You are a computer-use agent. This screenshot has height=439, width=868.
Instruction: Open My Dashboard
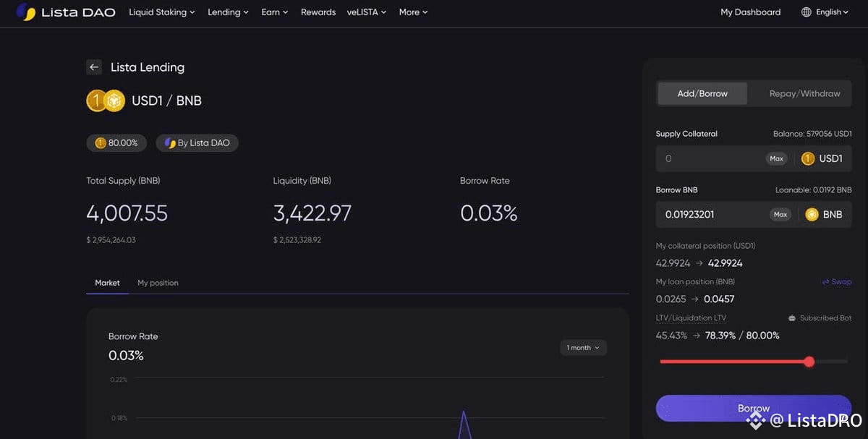(751, 12)
